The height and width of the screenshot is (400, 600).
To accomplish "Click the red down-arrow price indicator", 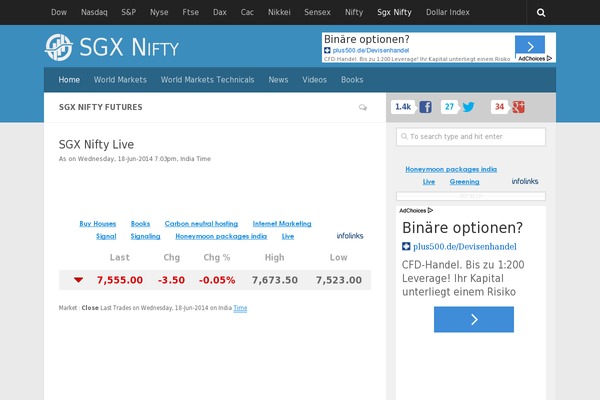I will coord(78,280).
